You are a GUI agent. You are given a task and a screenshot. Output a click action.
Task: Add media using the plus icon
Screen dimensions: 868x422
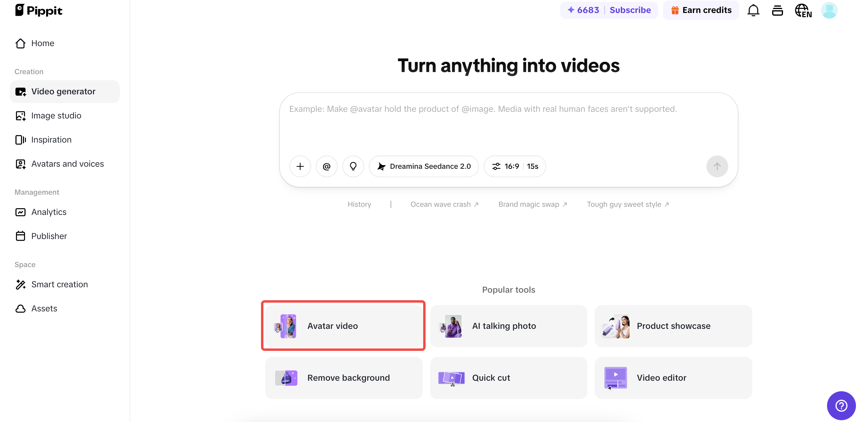(300, 166)
